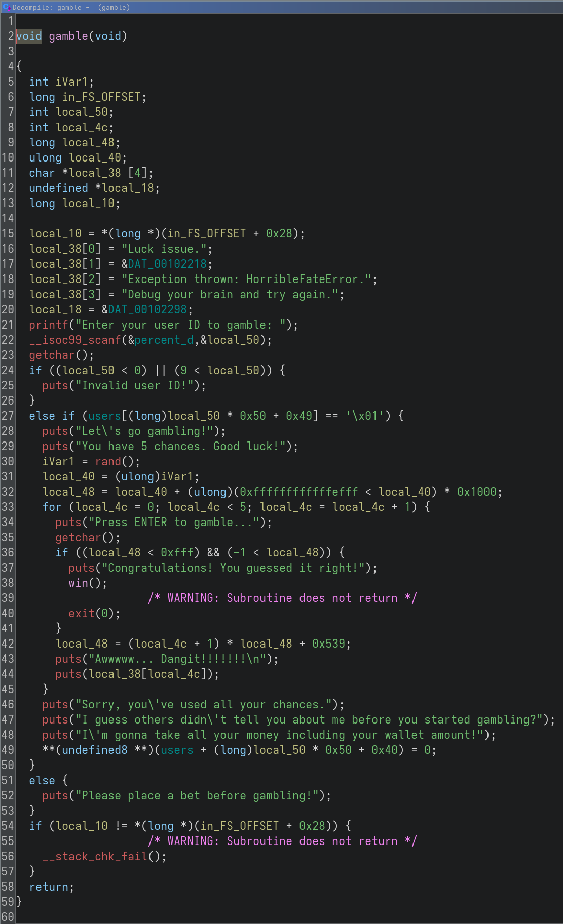Select the percent_d global reference

[x=164, y=340]
